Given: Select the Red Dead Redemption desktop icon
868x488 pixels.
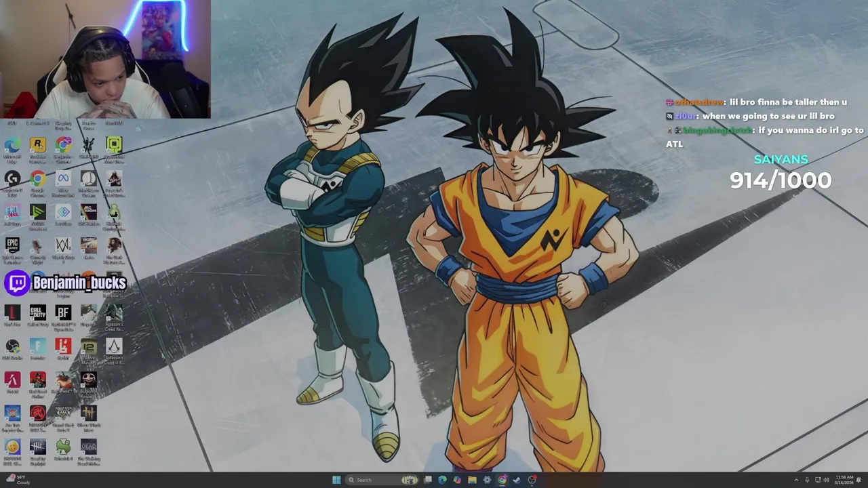Looking at the screenshot, I should coord(38,384).
